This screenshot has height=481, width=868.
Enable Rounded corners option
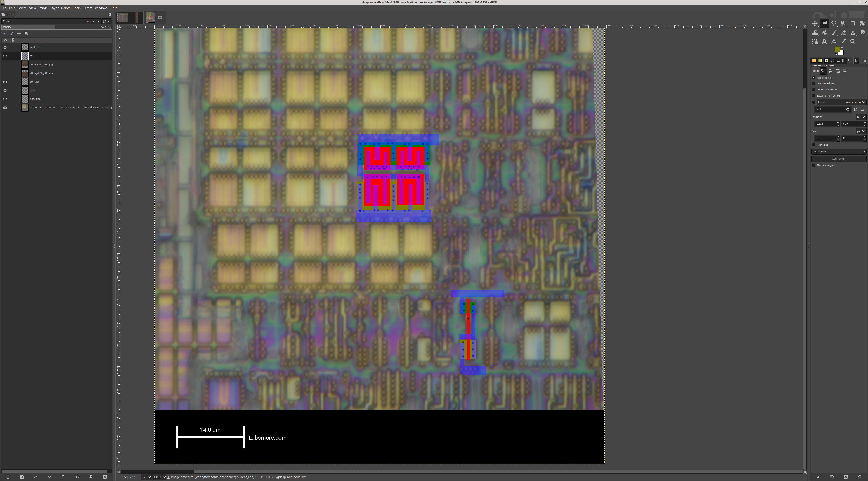(x=814, y=90)
